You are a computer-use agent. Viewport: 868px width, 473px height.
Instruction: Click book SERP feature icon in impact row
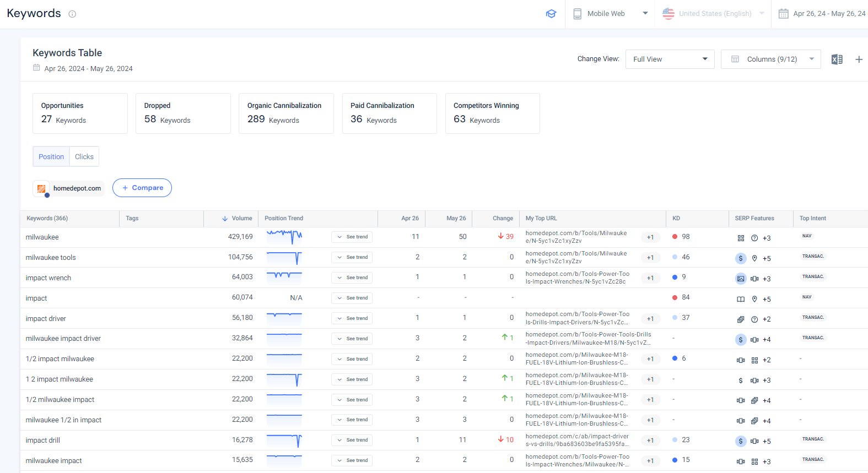click(741, 299)
